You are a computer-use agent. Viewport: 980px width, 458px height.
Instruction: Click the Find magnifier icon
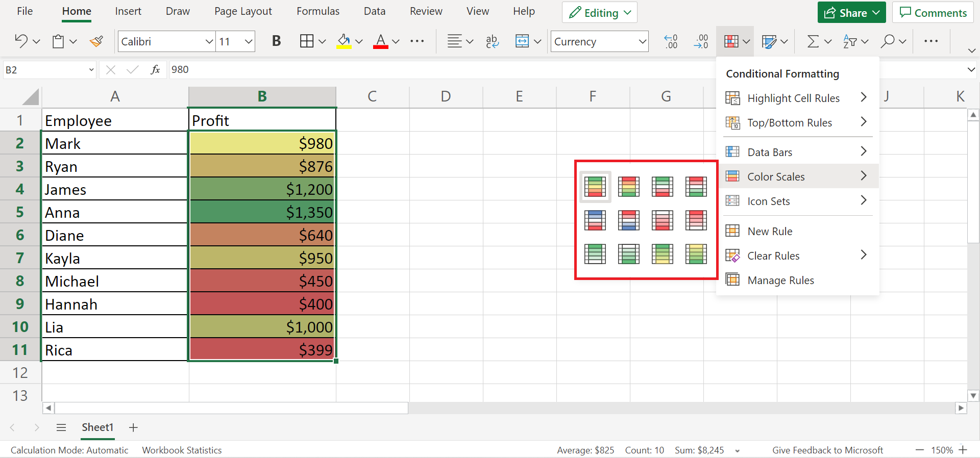point(888,41)
